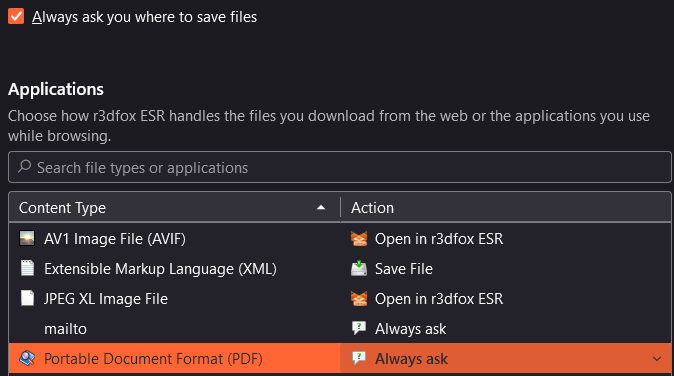Image resolution: width=674 pixels, height=376 pixels.
Task: Click the r3dfox icon beside AVIF action
Action: [359, 238]
